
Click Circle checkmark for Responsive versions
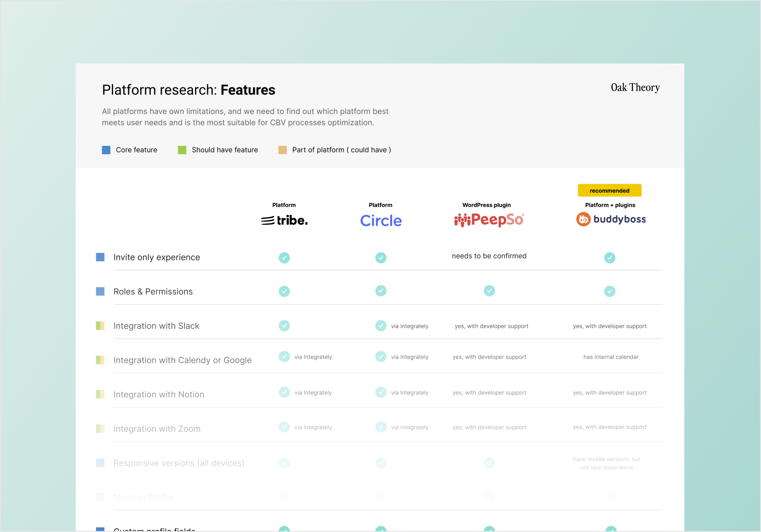381,463
